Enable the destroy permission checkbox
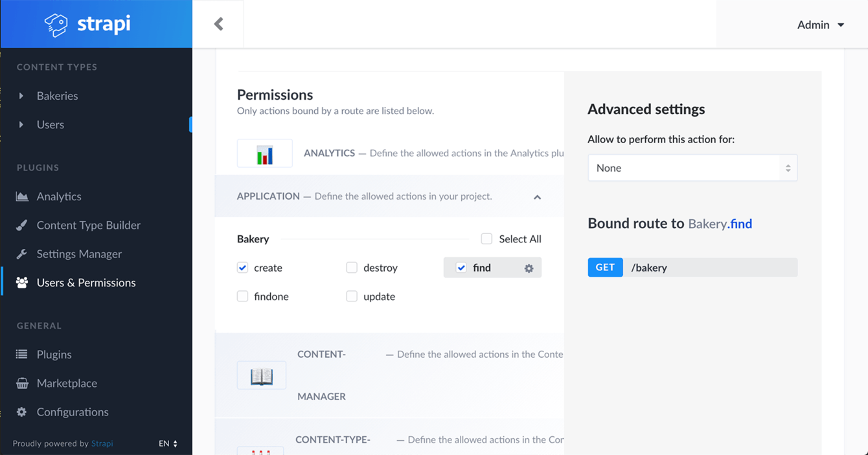Viewport: 868px width, 455px height. 352,268
